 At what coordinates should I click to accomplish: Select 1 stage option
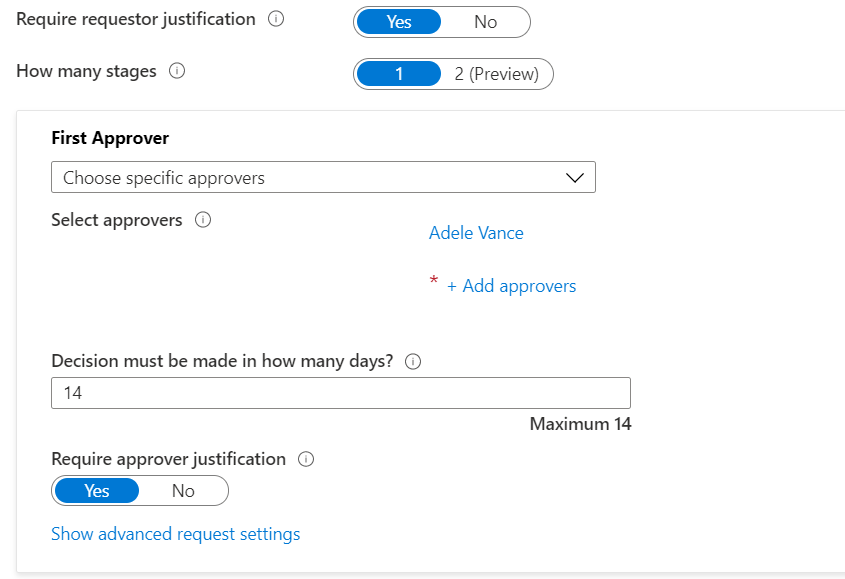coord(399,74)
